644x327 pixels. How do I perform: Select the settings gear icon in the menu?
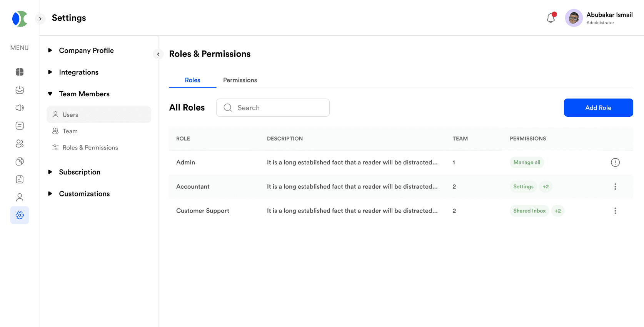click(x=20, y=215)
